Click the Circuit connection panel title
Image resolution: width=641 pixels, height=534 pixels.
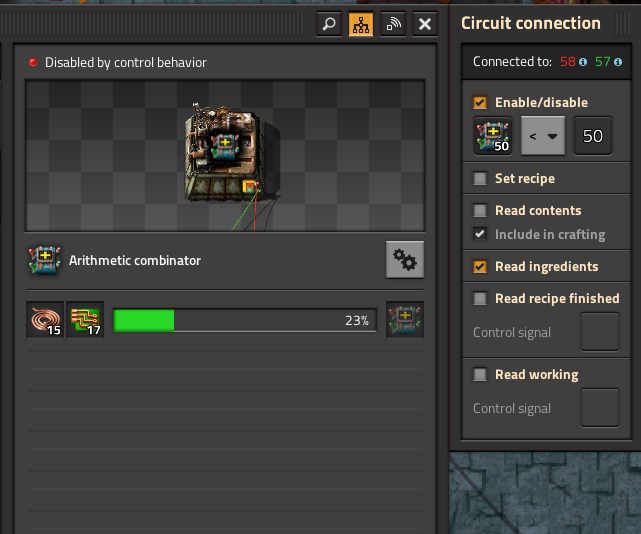[x=531, y=23]
